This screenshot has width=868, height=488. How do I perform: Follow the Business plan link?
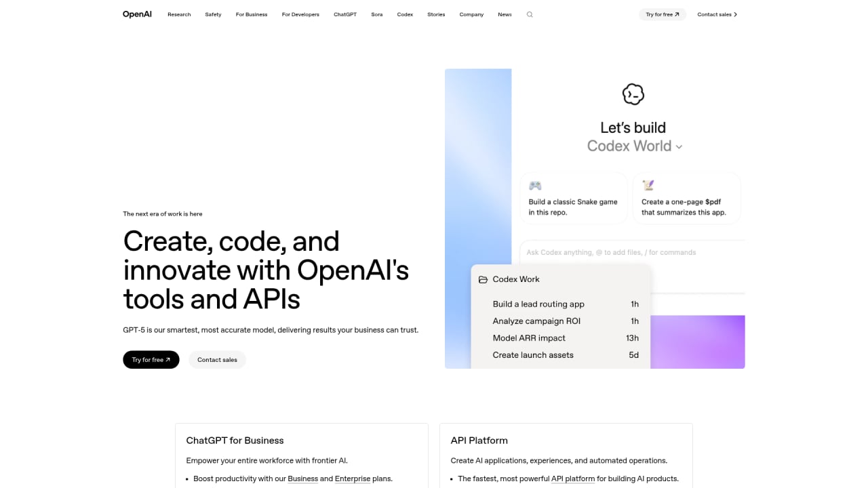tap(303, 479)
